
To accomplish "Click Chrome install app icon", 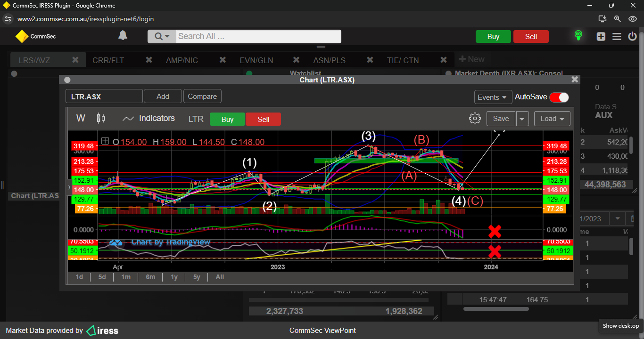I will coord(602,19).
